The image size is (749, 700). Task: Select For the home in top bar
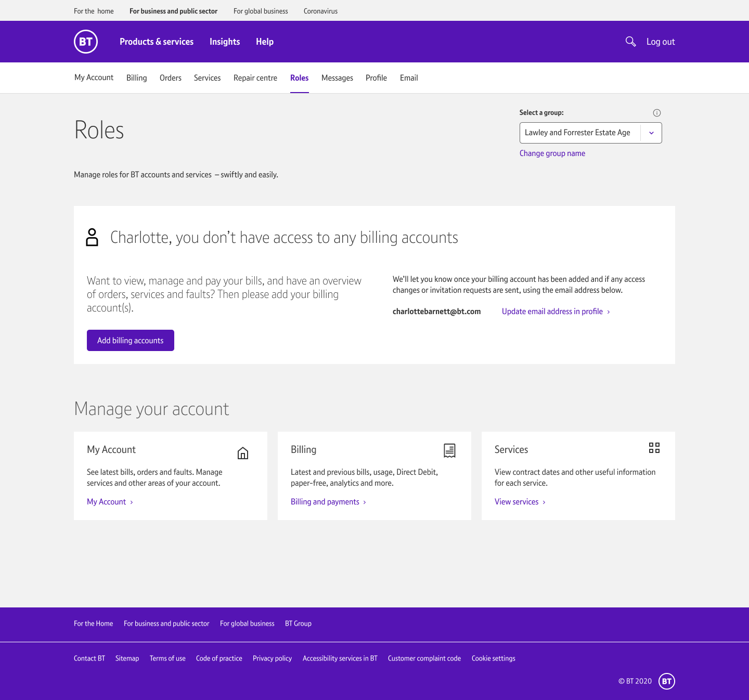coord(94,11)
